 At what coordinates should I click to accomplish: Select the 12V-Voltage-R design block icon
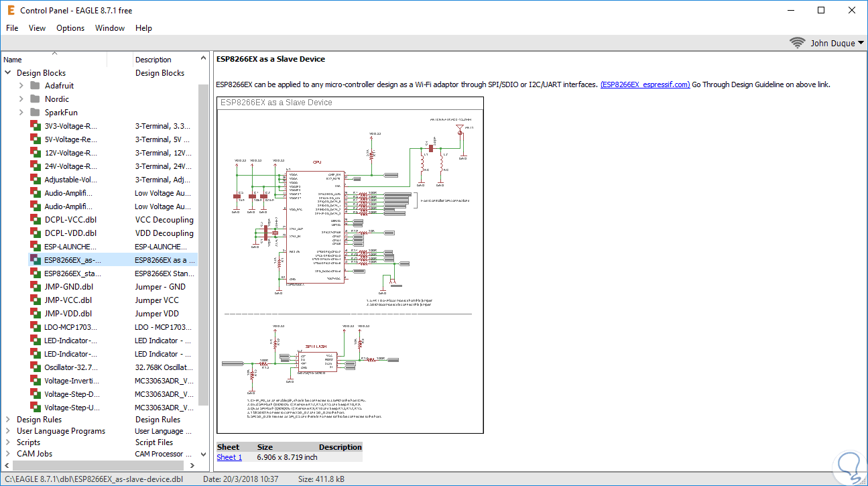[x=36, y=153]
